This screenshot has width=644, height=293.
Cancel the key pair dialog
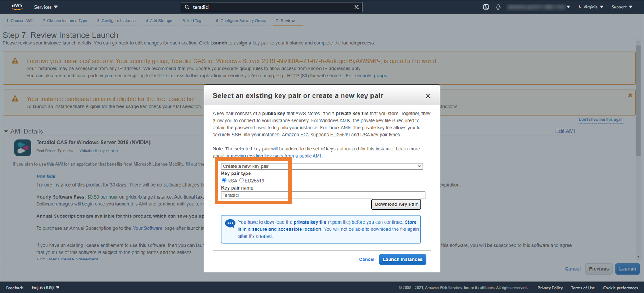367,259
